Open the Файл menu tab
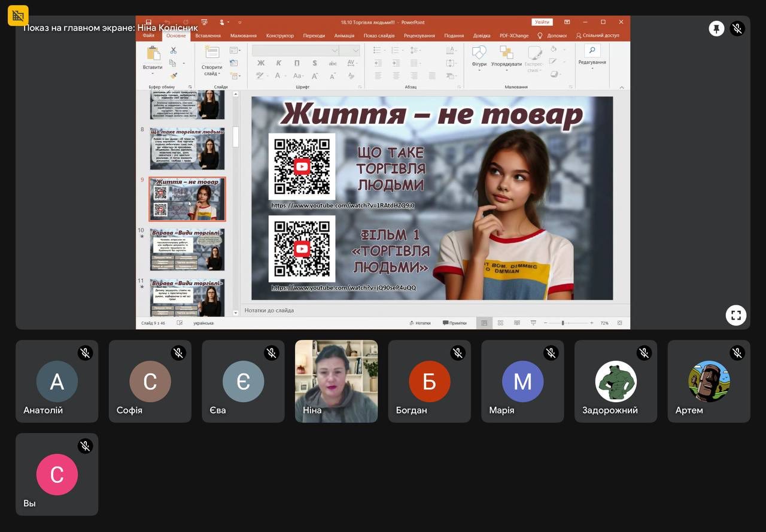The width and height of the screenshot is (766, 532). pyautogui.click(x=148, y=35)
